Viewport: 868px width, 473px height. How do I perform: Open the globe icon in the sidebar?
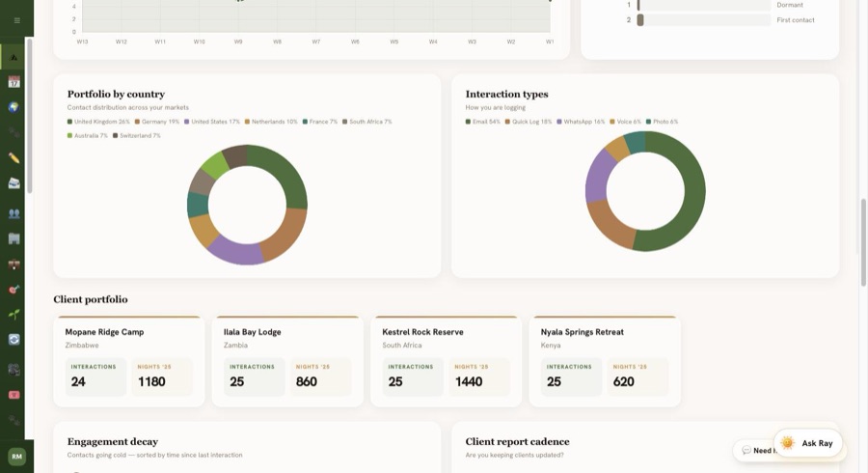pyautogui.click(x=14, y=107)
